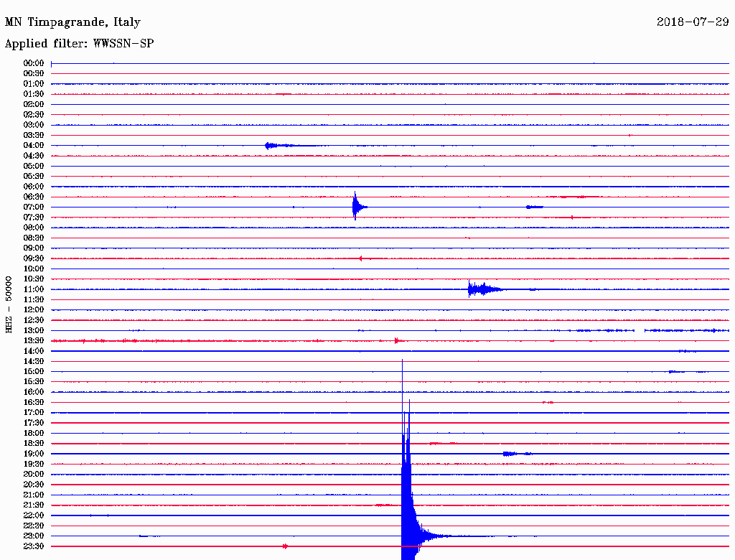Click the '11:00' time label
The image size is (735, 560).
[x=34, y=289]
